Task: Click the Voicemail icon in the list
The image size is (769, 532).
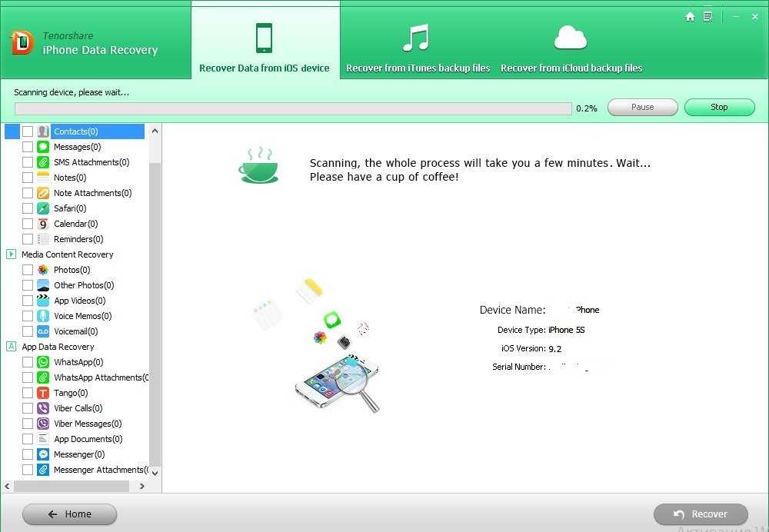Action: pos(43,331)
